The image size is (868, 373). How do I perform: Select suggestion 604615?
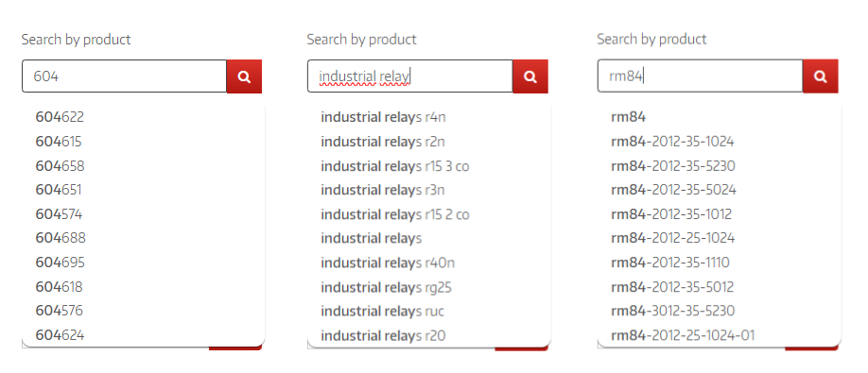coord(59,142)
